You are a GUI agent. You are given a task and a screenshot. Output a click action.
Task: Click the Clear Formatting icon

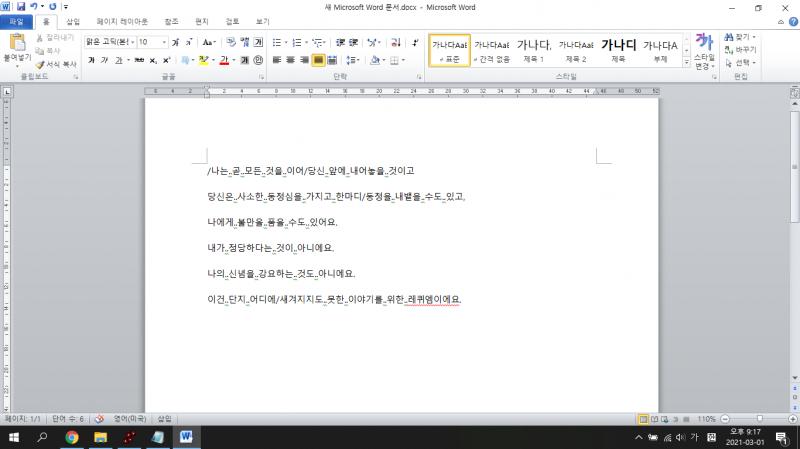[x=231, y=42]
